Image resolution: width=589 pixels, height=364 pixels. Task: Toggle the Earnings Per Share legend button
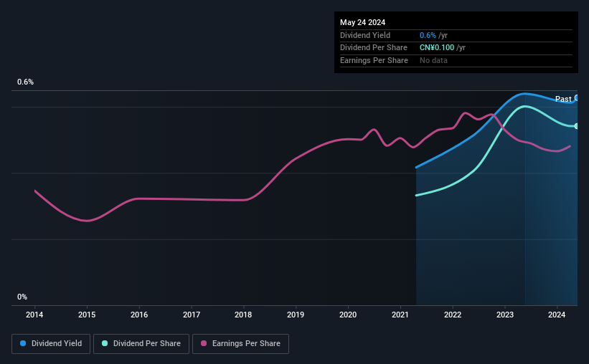pos(240,344)
